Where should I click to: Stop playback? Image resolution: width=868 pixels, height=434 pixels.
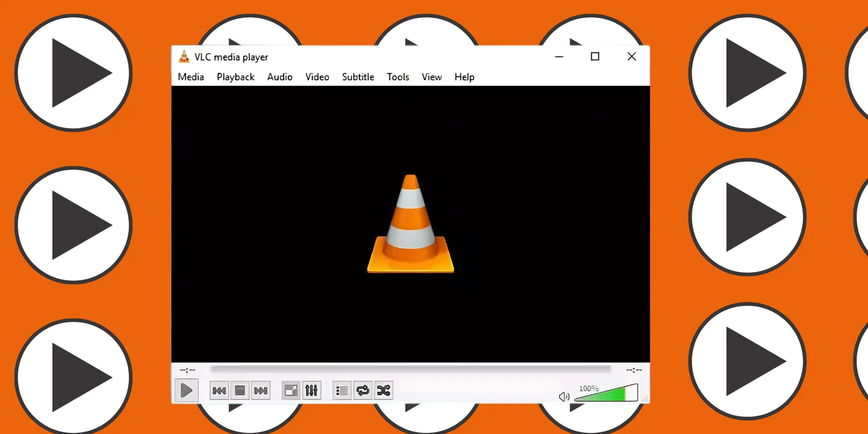pyautogui.click(x=240, y=390)
